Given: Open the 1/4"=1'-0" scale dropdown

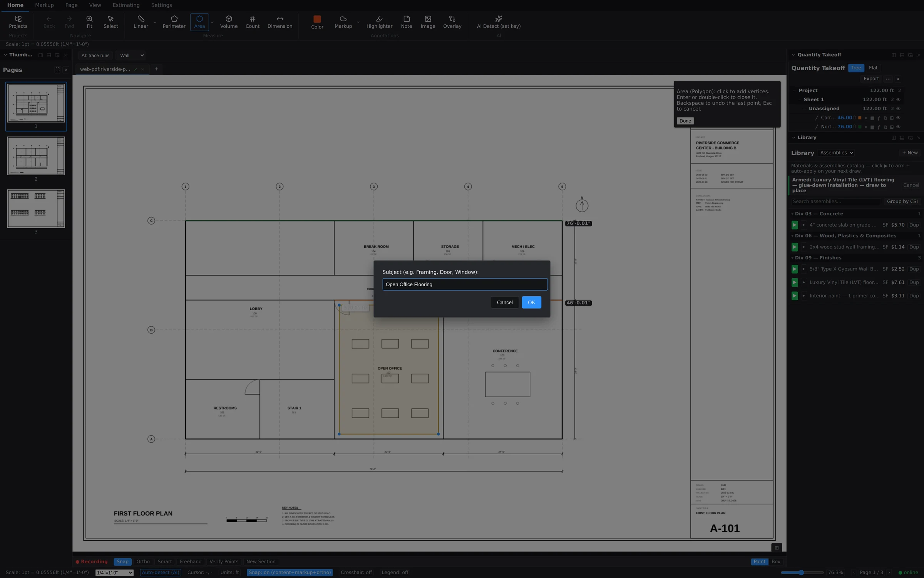Looking at the screenshot, I should pyautogui.click(x=114, y=573).
